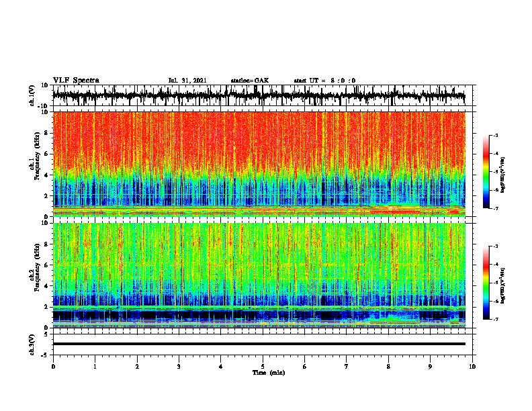The image size is (532, 411).
Task: Click the '8' kHz tick on ch.2 frequency axis
Action: click(46, 244)
